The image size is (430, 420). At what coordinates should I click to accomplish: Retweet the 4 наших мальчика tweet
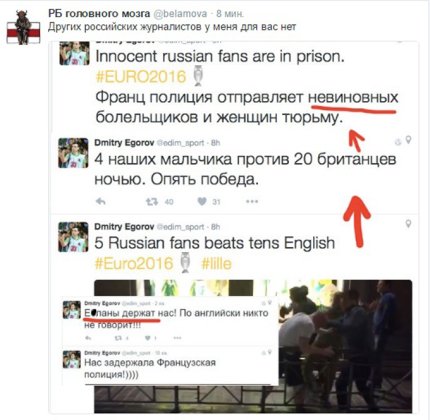[x=152, y=201]
